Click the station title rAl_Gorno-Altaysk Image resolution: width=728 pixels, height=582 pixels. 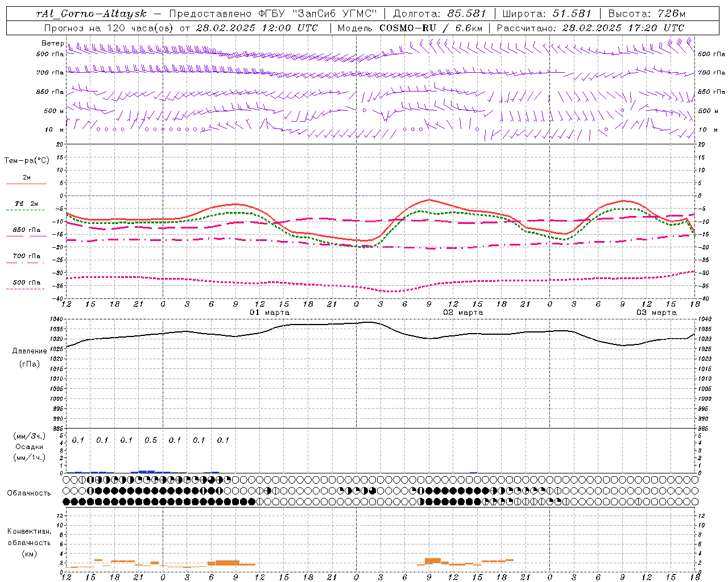(92, 14)
